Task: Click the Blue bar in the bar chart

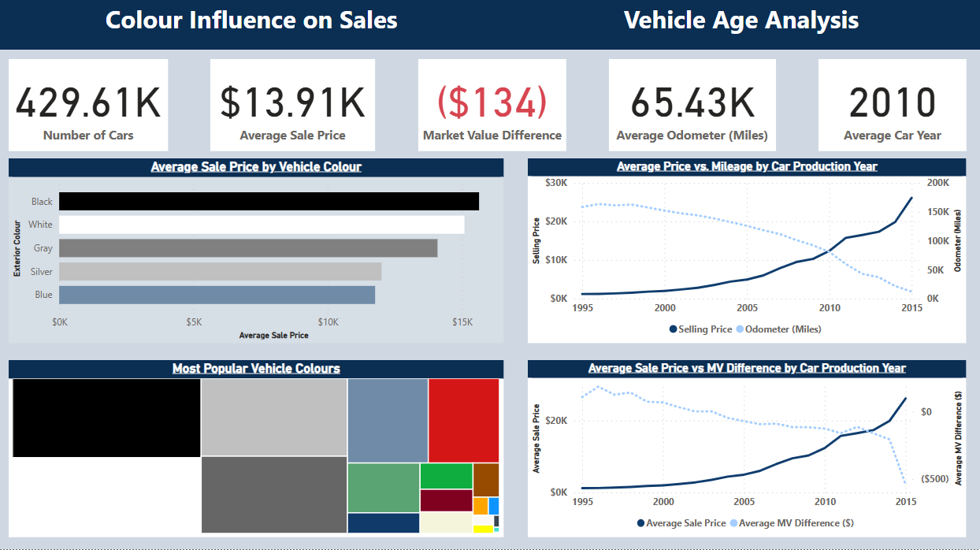Action: (x=217, y=295)
